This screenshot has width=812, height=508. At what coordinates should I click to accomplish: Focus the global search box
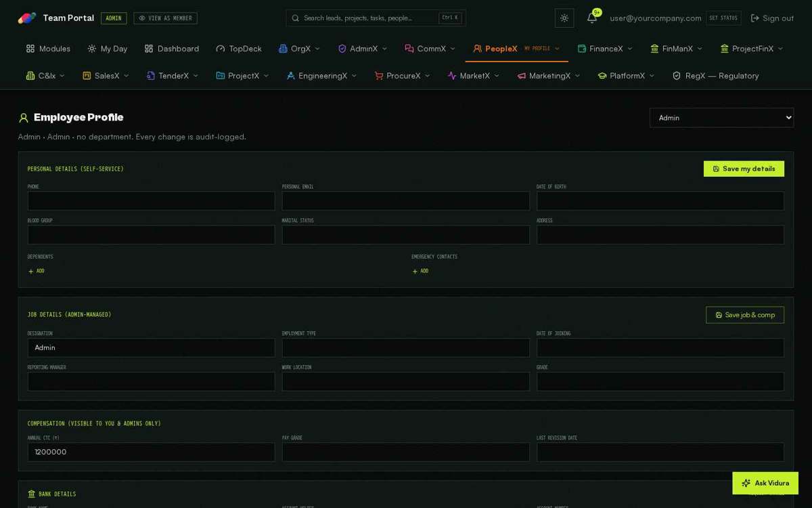coord(376,18)
